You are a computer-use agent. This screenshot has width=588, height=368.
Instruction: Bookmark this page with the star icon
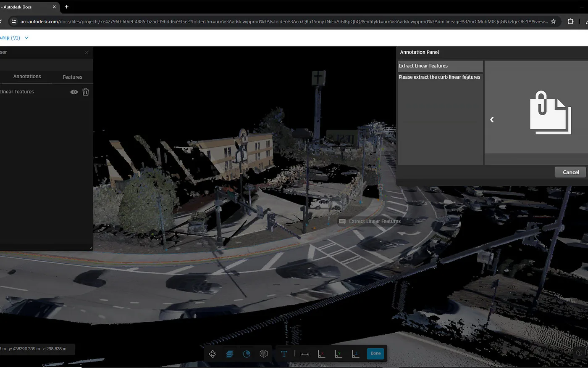554,21
